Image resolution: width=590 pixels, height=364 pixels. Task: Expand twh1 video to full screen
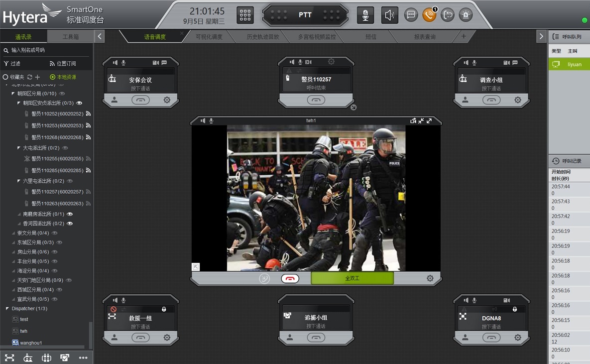429,121
